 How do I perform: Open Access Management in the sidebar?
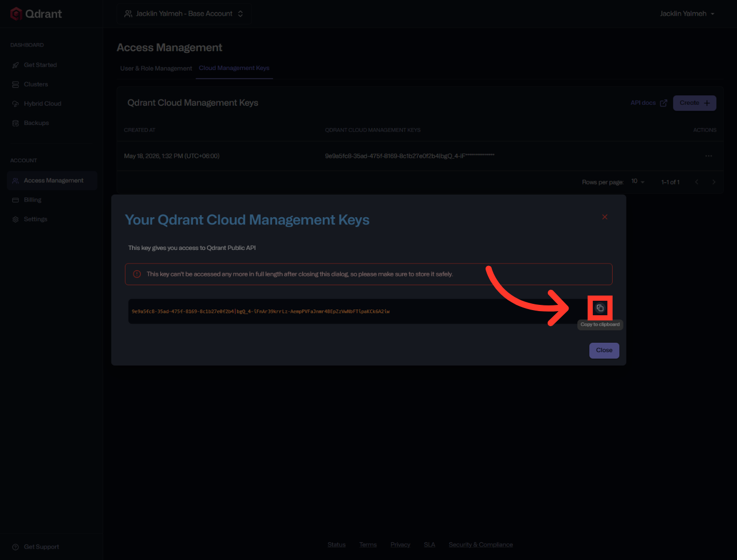click(x=52, y=180)
